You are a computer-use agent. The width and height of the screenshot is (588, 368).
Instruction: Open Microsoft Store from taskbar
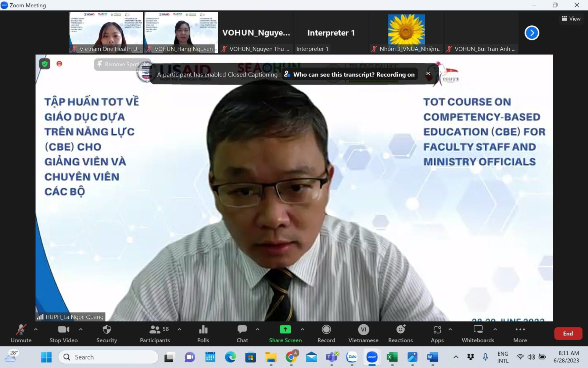(x=251, y=357)
